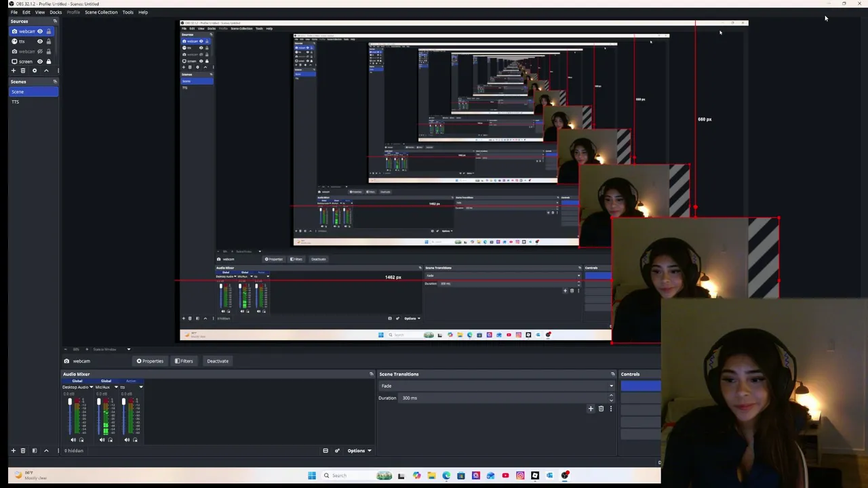868x488 pixels.
Task: Move the selected scene up
Action: [x=46, y=451]
